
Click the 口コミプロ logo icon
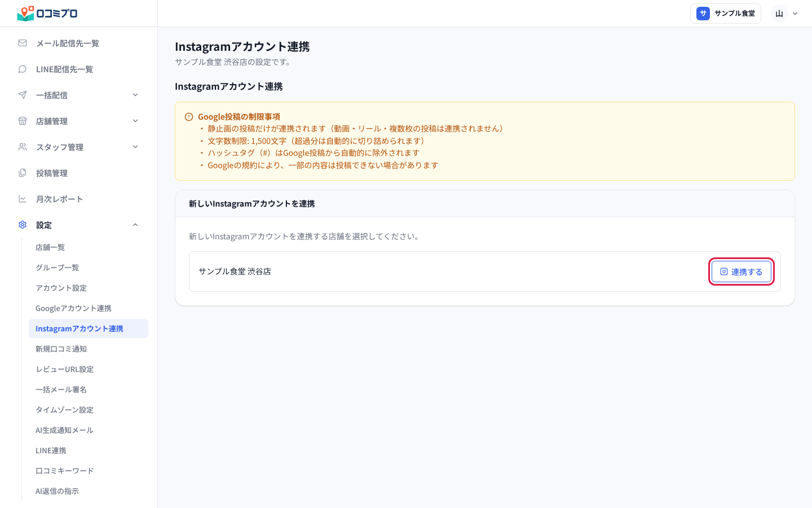pyautogui.click(x=26, y=13)
